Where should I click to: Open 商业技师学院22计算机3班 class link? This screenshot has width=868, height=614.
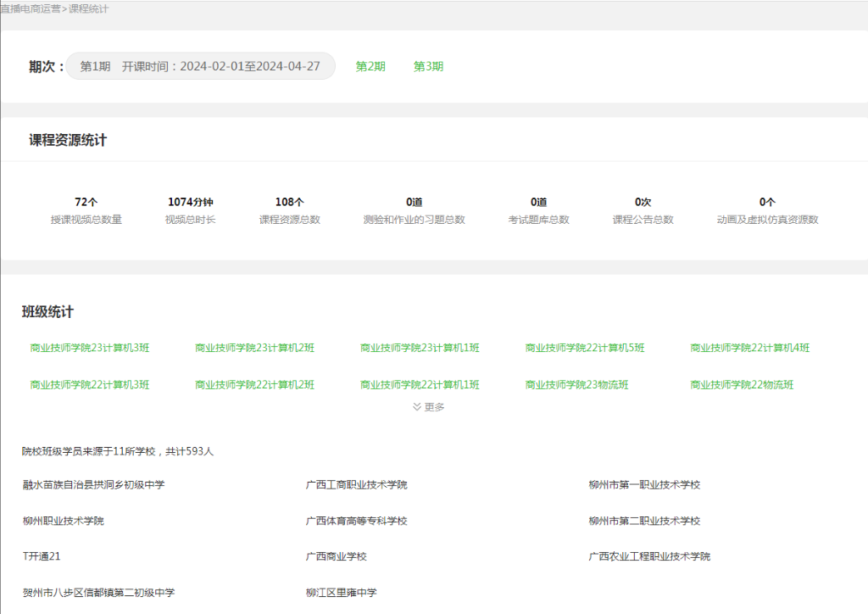pos(90,385)
